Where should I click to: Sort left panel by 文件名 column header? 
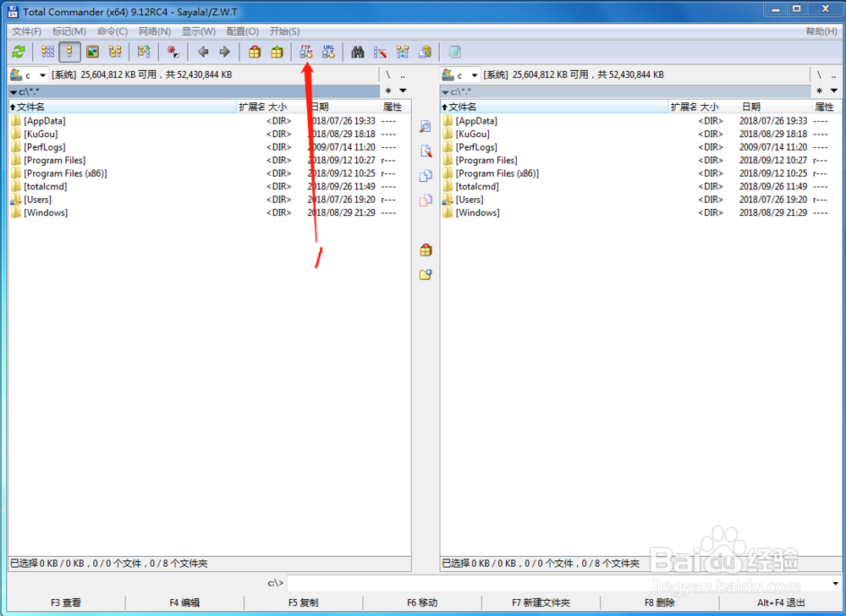coord(123,107)
